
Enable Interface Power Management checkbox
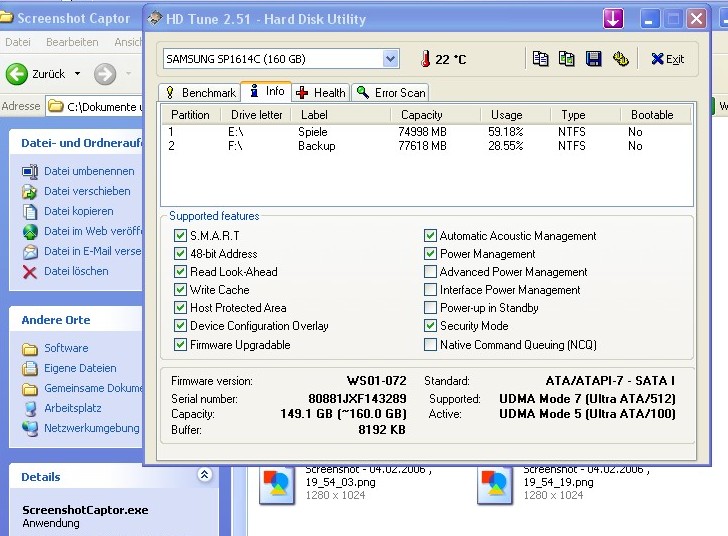pos(430,290)
